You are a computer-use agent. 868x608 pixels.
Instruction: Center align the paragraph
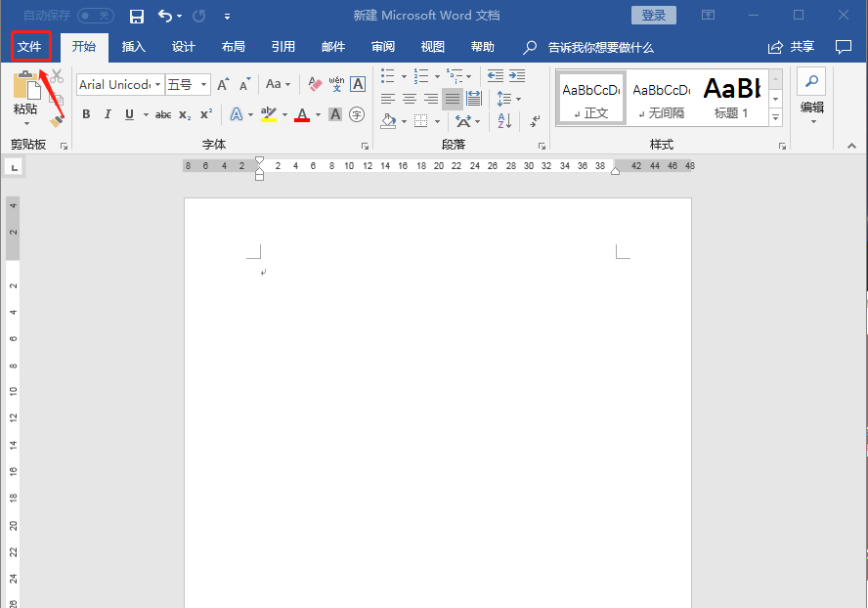(410, 99)
